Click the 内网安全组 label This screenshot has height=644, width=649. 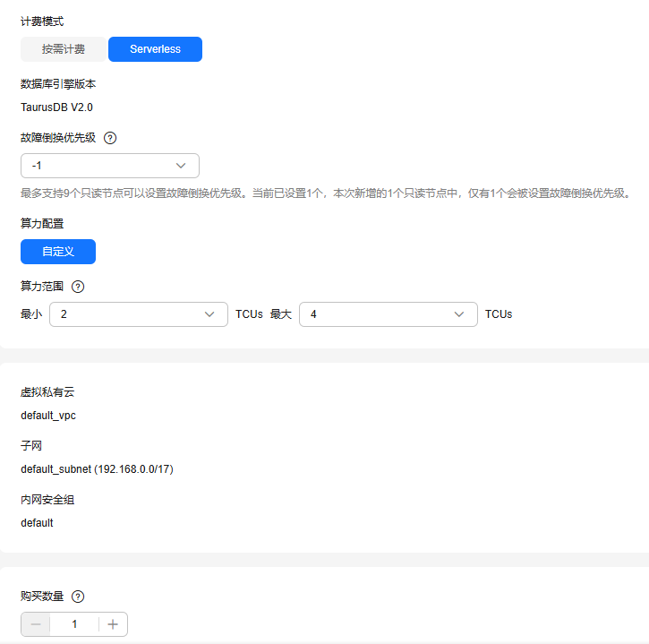pos(47,500)
